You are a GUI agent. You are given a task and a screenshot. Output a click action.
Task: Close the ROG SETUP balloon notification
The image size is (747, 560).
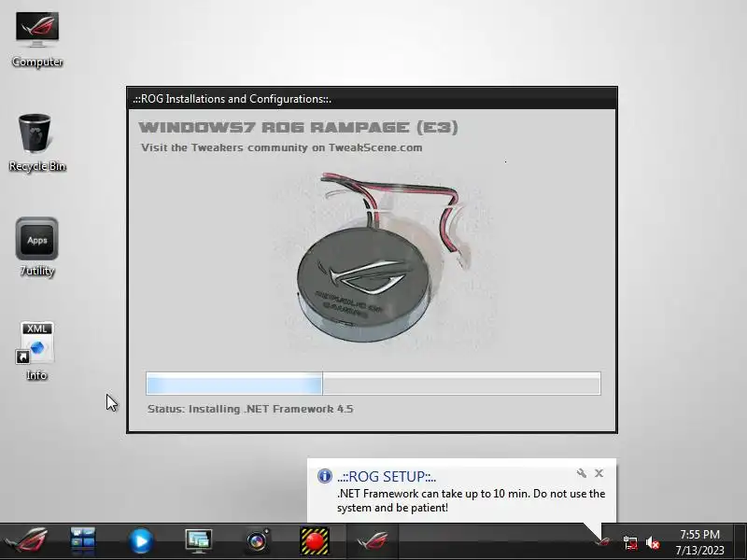click(x=599, y=473)
